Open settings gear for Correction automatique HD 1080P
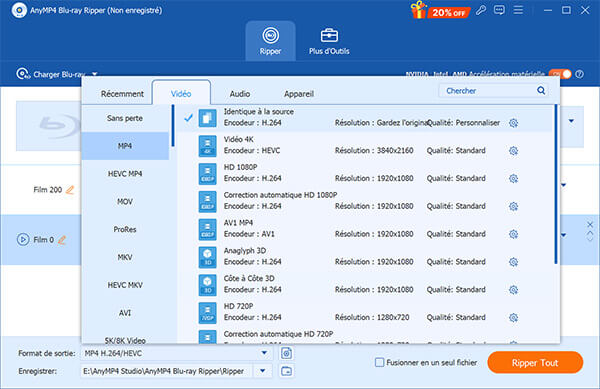The width and height of the screenshot is (600, 389). click(x=514, y=207)
